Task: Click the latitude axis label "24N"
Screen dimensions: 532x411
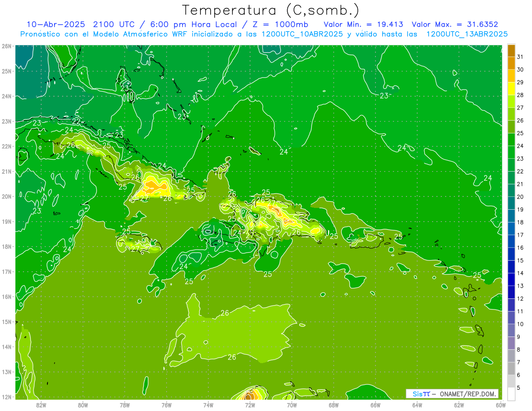Action: click(x=7, y=96)
